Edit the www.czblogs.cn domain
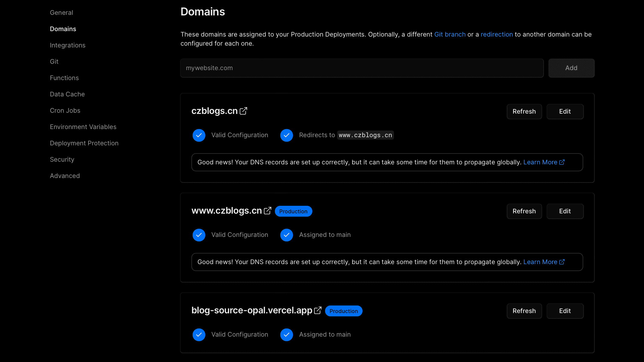Image resolution: width=644 pixels, height=362 pixels. point(564,211)
